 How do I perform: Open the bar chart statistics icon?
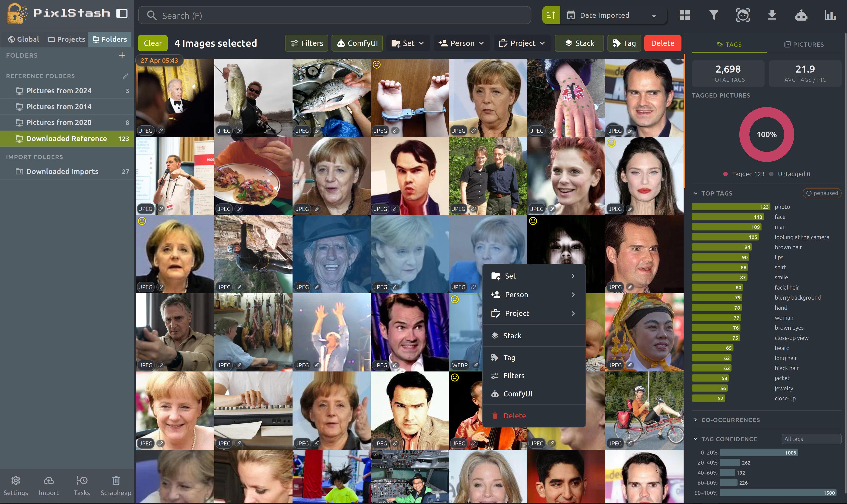point(830,15)
